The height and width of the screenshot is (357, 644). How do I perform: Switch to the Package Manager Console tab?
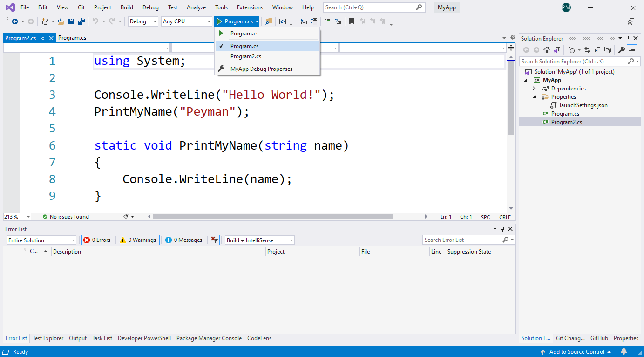click(x=209, y=338)
